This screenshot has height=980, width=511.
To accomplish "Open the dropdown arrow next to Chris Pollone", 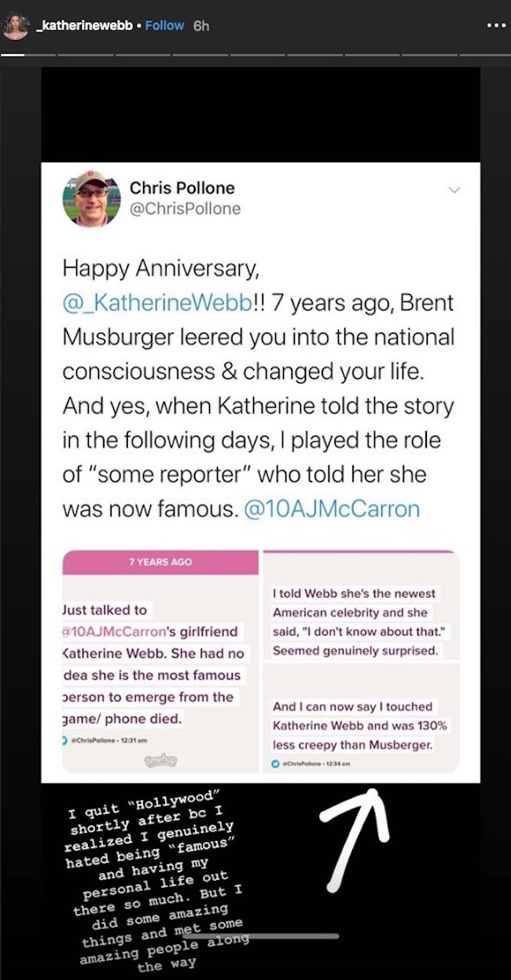I will coord(454,190).
